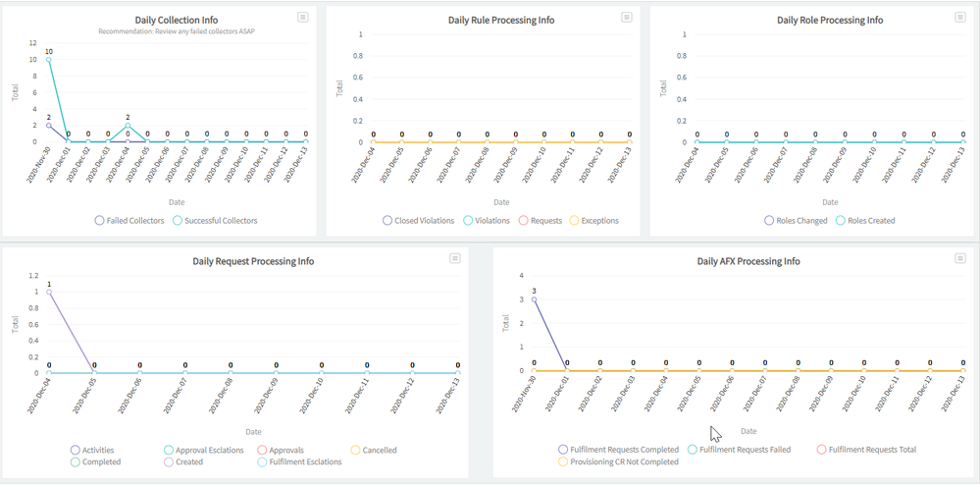The width and height of the screenshot is (980, 486).
Task: Toggle Failed Collectors legend series
Action: [129, 221]
